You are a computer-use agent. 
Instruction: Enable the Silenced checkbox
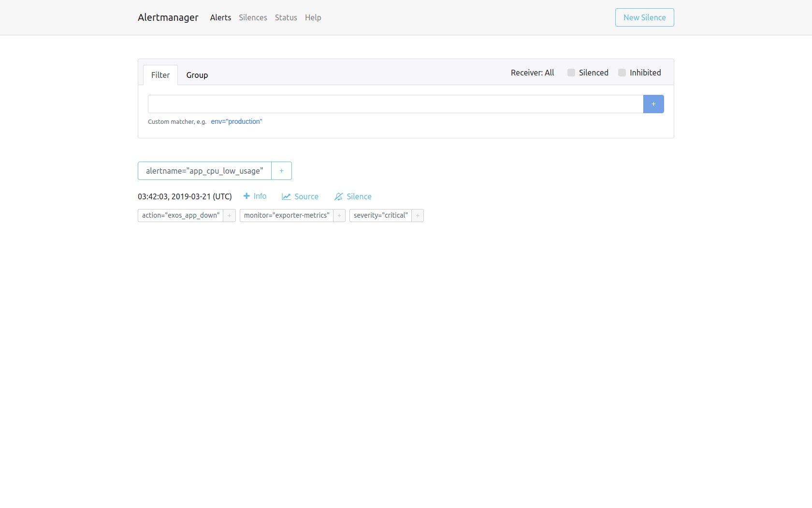571,73
